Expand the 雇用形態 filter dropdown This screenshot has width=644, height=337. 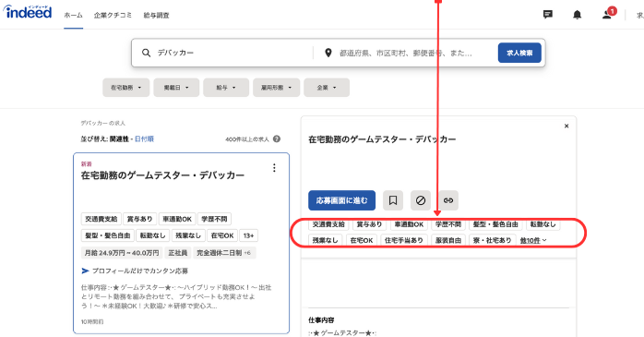point(277,88)
